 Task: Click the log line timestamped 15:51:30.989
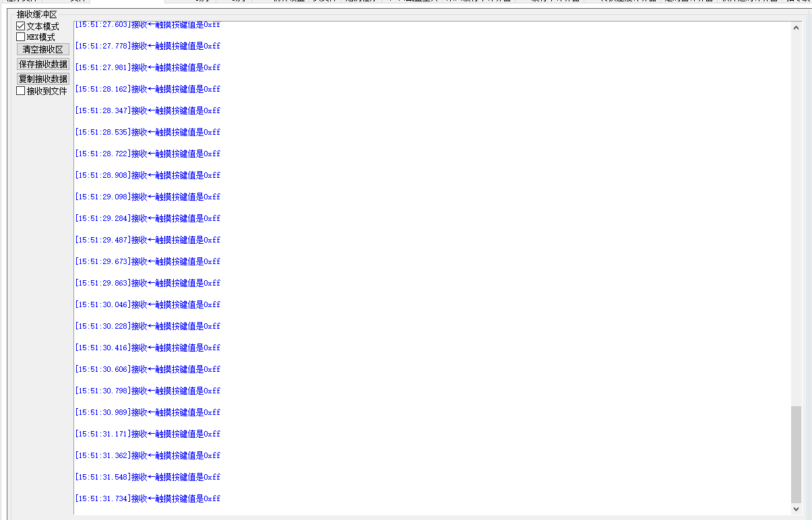tap(148, 412)
